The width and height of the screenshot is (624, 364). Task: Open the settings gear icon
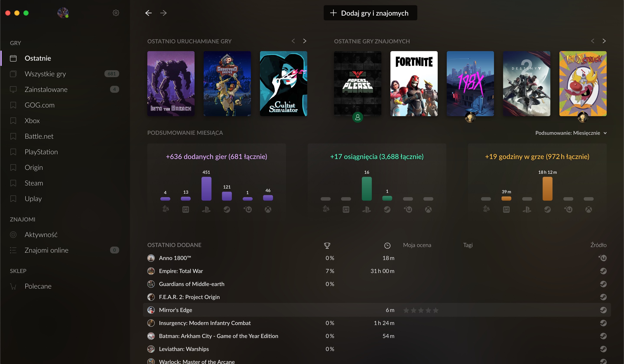[x=116, y=13]
